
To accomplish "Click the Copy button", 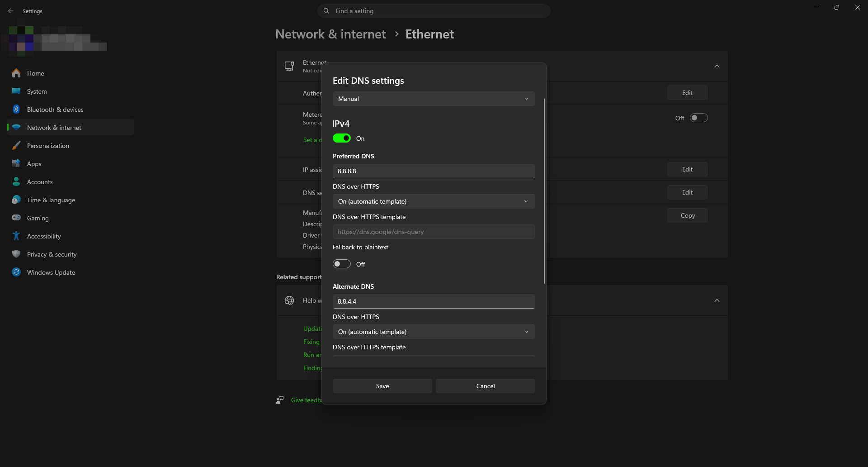I will coord(688,215).
